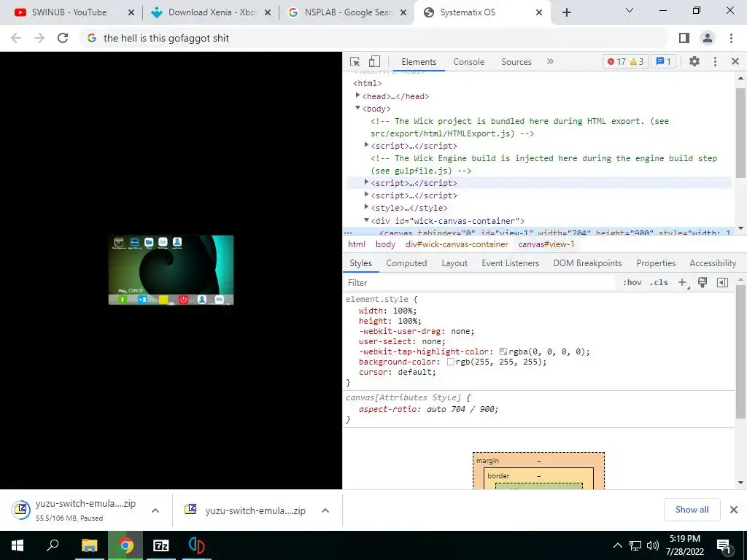Toggle Chrome side panel icon
The image size is (747, 560).
coord(684,38)
